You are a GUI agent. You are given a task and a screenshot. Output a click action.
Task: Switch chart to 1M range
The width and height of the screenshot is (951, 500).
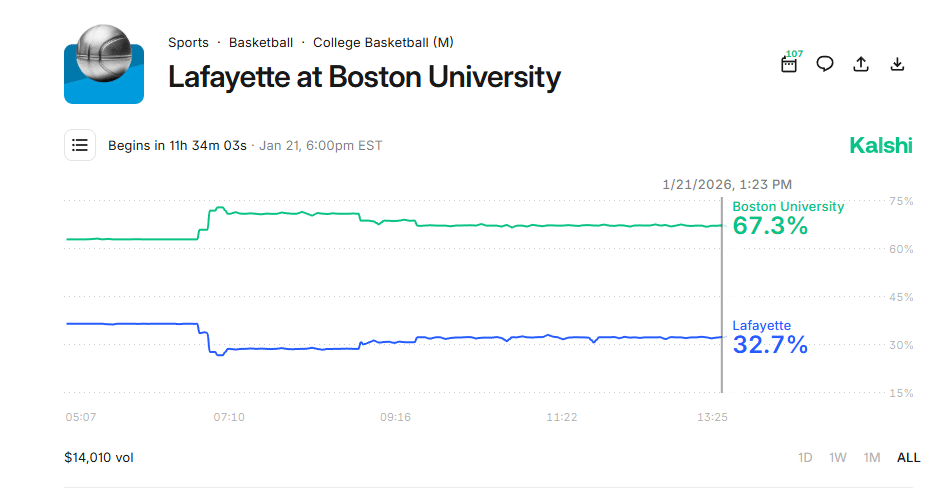(872, 457)
